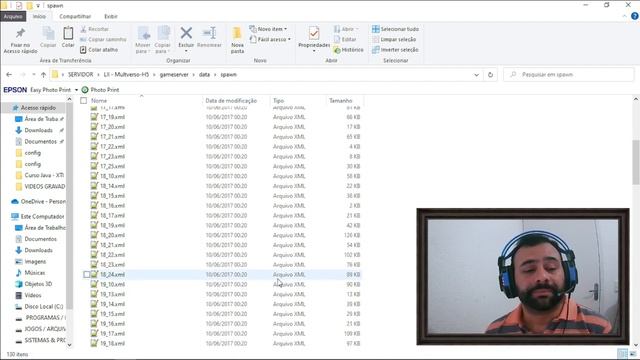Select Acesso rápido in the sidebar

(34, 108)
